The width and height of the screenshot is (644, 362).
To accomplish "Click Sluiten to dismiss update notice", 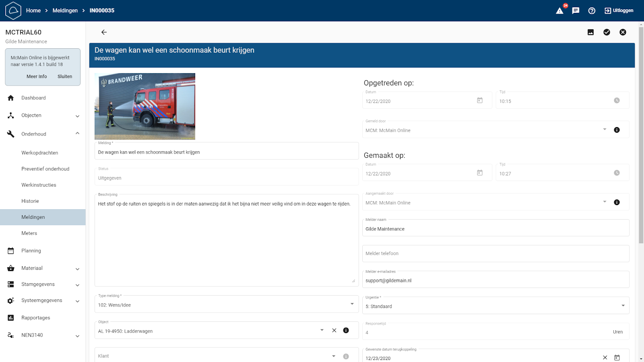I will (65, 76).
